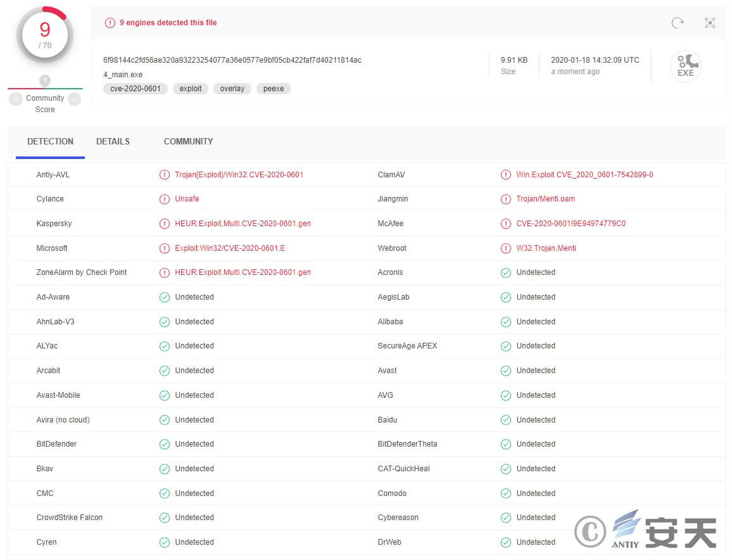
Task: Select the file SHA-256 hash text
Action: 232,60
